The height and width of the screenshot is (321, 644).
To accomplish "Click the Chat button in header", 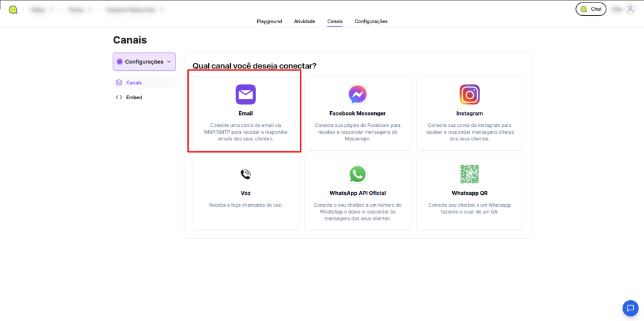I will (x=591, y=9).
